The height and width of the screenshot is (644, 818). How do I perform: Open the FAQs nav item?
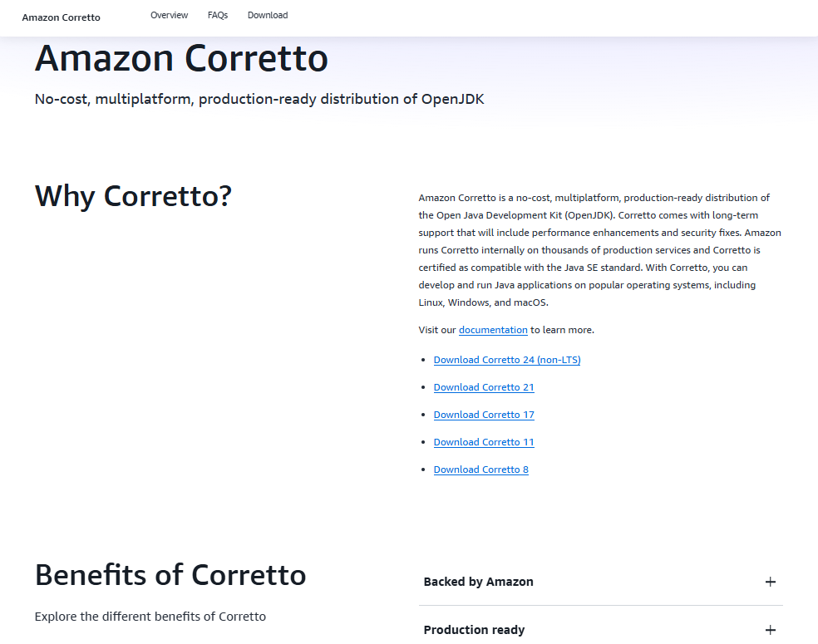click(218, 15)
